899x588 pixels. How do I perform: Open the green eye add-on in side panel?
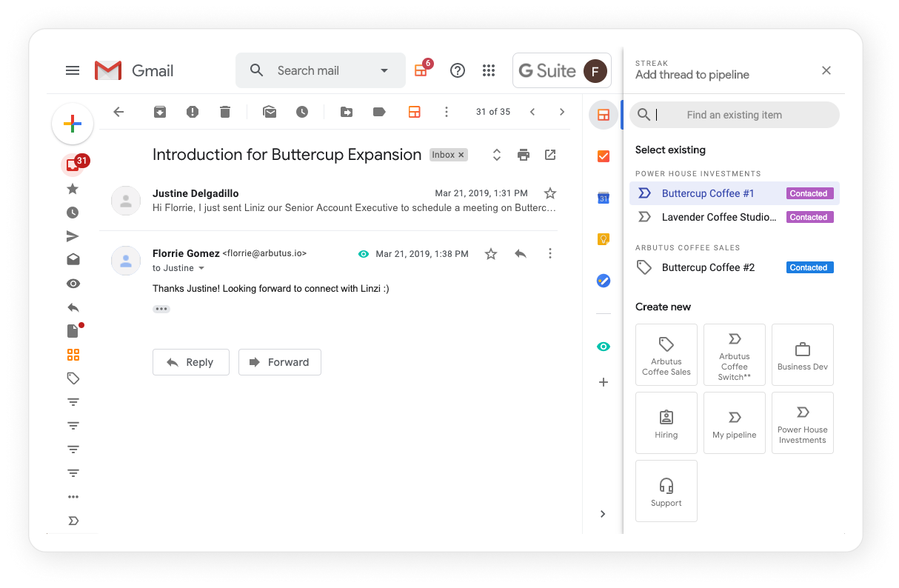(x=604, y=347)
